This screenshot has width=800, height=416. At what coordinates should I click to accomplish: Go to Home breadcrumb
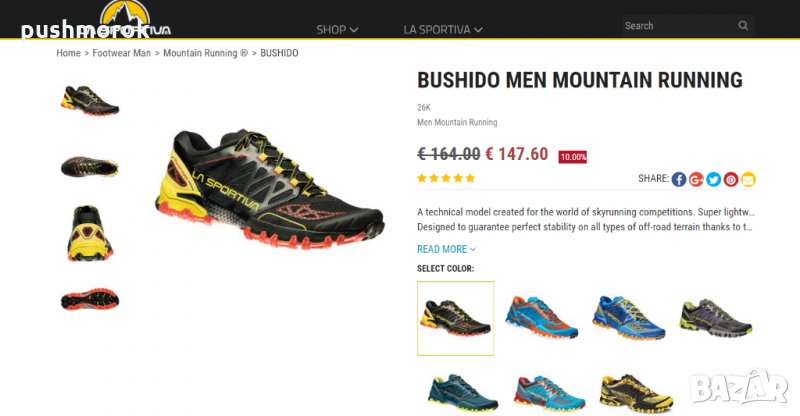click(68, 53)
